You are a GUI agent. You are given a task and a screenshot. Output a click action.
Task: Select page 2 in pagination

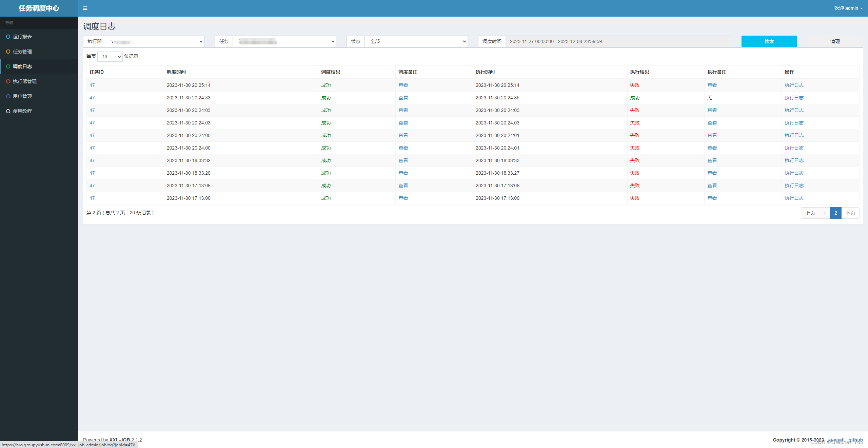click(x=836, y=213)
